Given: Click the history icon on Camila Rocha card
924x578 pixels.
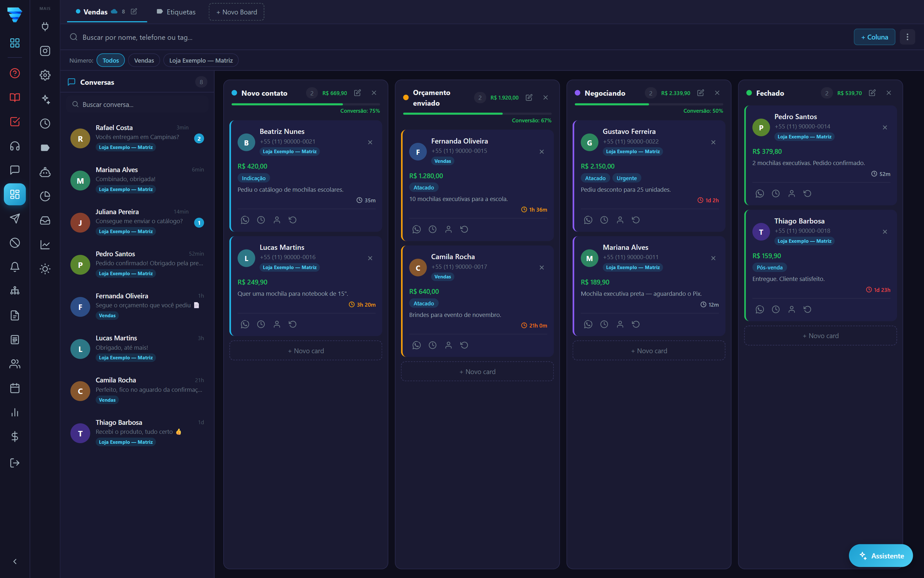Looking at the screenshot, I should [x=464, y=345].
